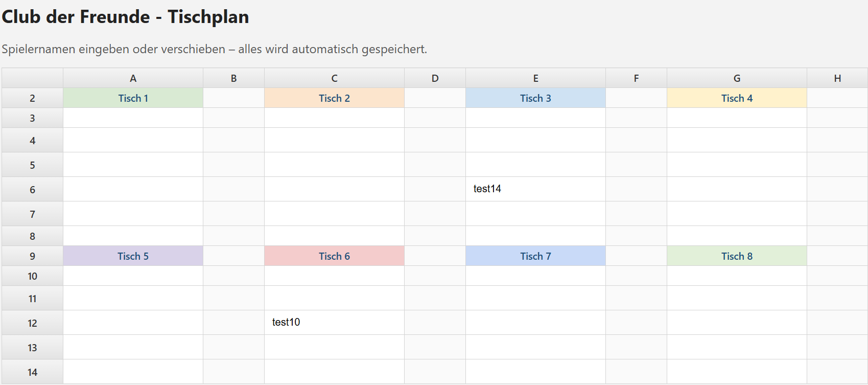Select the Tisch 1 header cell
Viewport: 868px width, 385px height.
click(x=133, y=98)
